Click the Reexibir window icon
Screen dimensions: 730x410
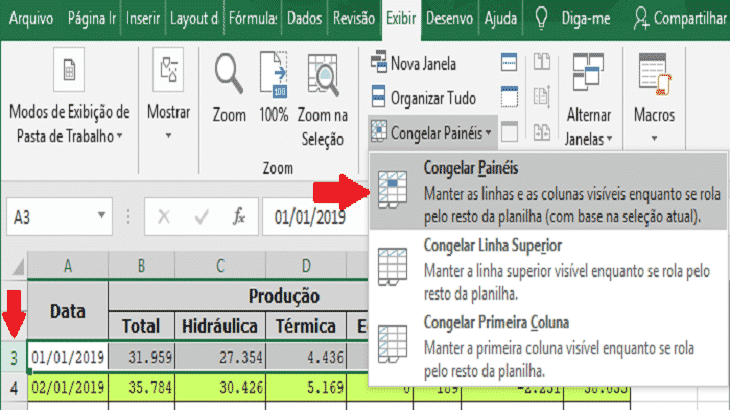pyautogui.click(x=509, y=132)
